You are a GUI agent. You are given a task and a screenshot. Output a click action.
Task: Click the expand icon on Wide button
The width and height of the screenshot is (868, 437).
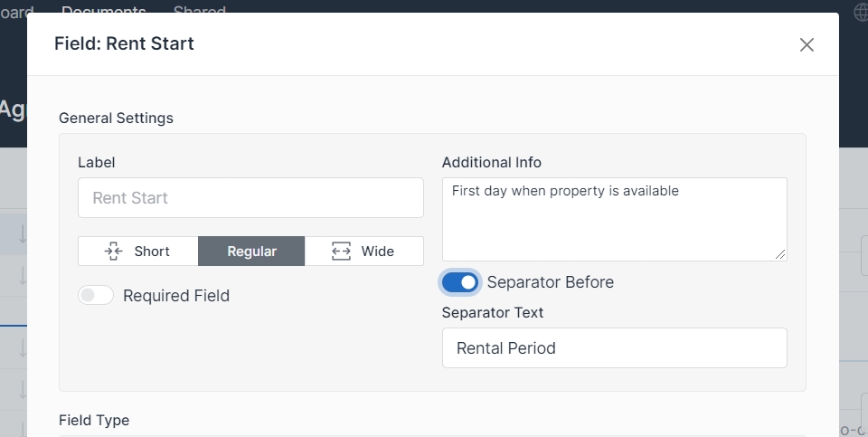(x=341, y=251)
